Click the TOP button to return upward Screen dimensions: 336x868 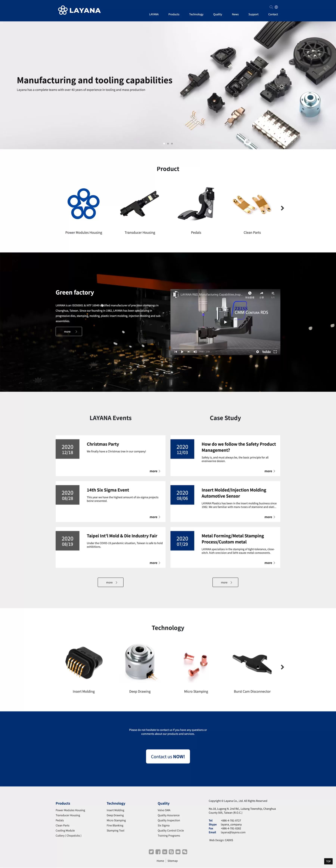coord(328,861)
